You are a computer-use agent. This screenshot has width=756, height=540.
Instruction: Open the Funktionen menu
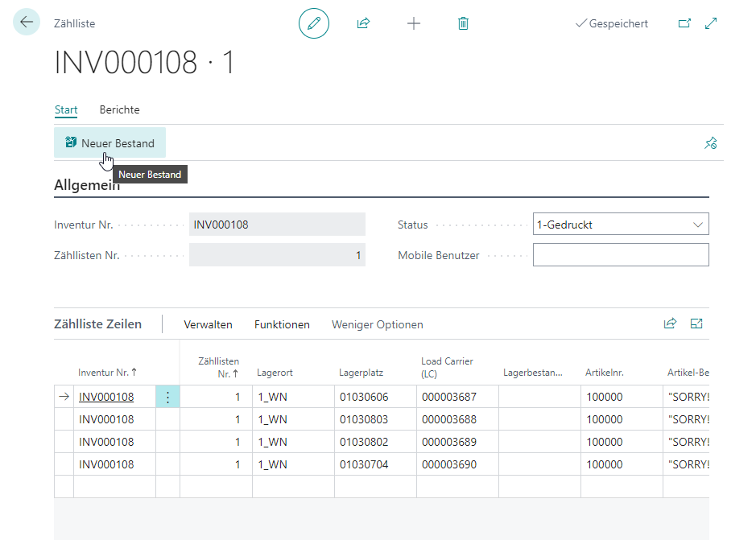282,324
